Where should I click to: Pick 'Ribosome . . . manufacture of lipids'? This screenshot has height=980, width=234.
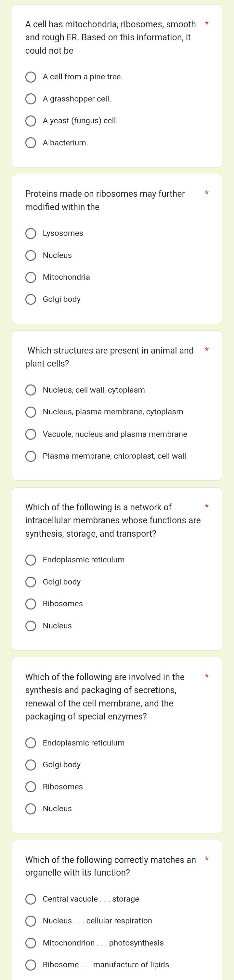click(31, 965)
